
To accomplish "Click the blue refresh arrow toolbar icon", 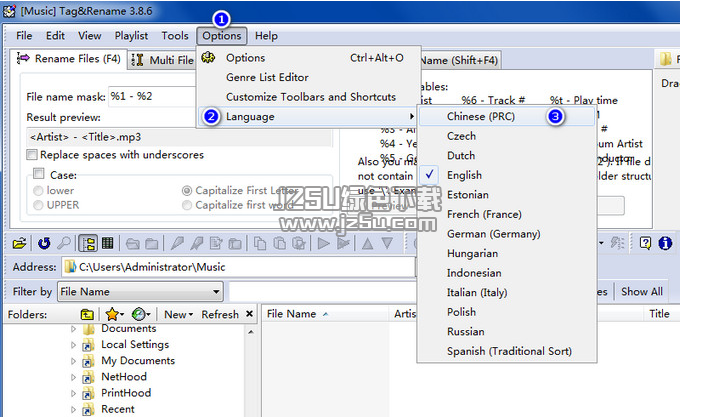I will click(x=44, y=243).
